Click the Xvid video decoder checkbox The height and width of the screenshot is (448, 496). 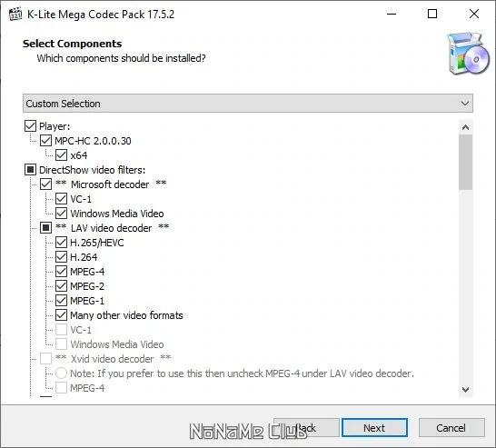45,359
